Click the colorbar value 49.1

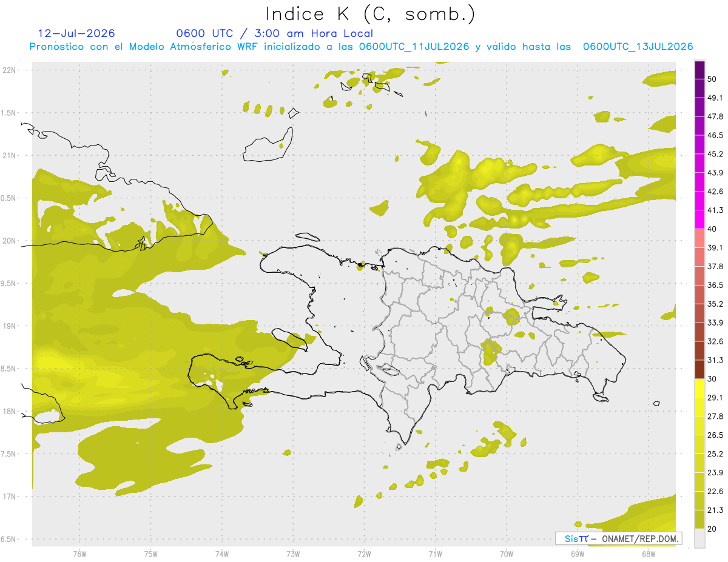(715, 98)
